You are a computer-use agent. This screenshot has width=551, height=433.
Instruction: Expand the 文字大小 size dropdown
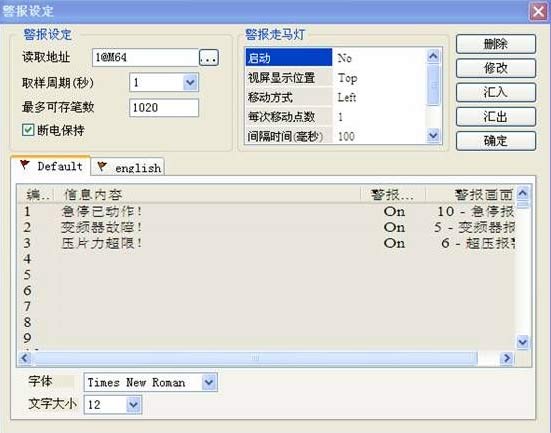tap(134, 405)
